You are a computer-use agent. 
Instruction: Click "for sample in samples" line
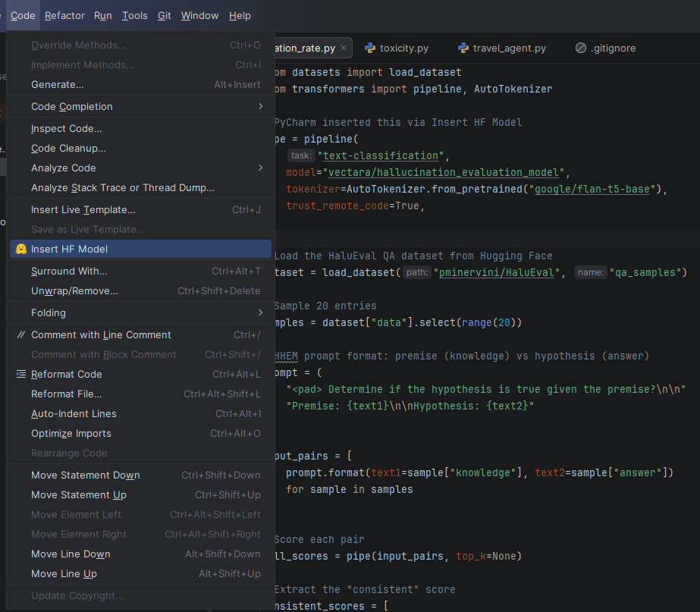tap(349, 489)
